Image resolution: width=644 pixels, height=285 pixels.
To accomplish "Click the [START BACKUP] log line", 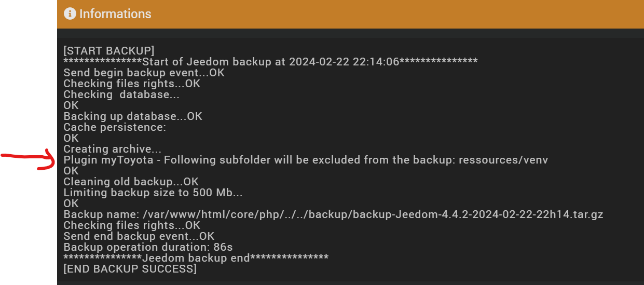I will 109,51.
